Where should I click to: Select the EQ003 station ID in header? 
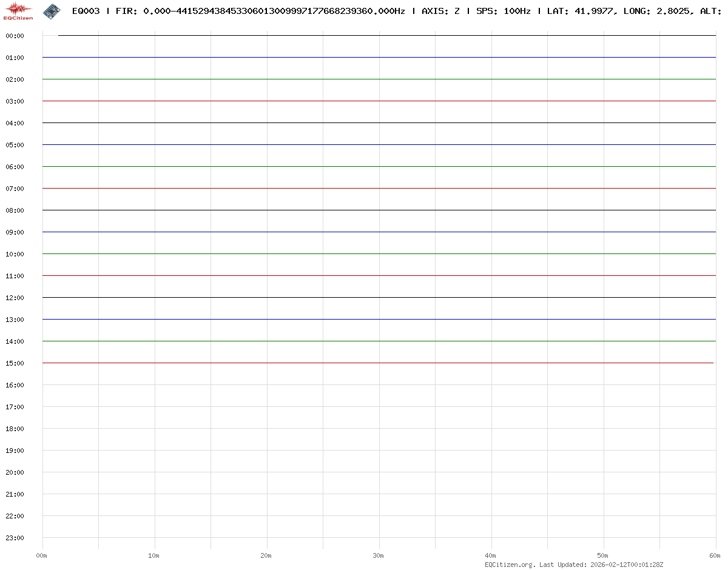[86, 11]
